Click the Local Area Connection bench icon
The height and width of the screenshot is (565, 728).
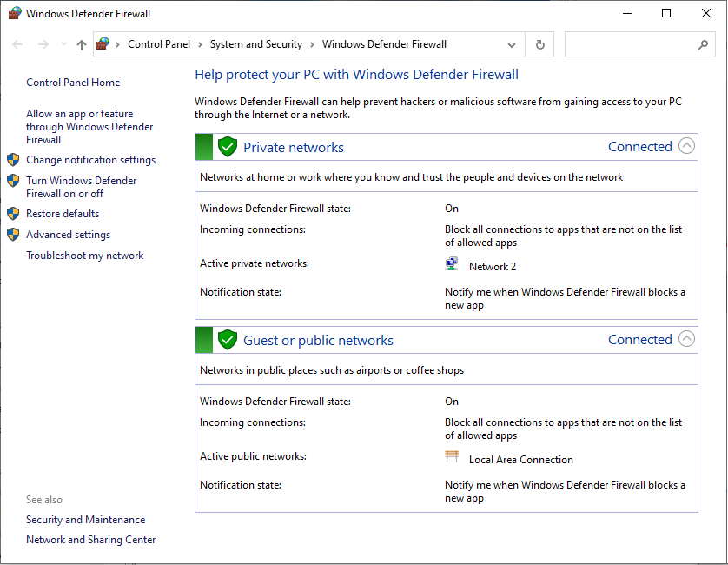tap(451, 456)
